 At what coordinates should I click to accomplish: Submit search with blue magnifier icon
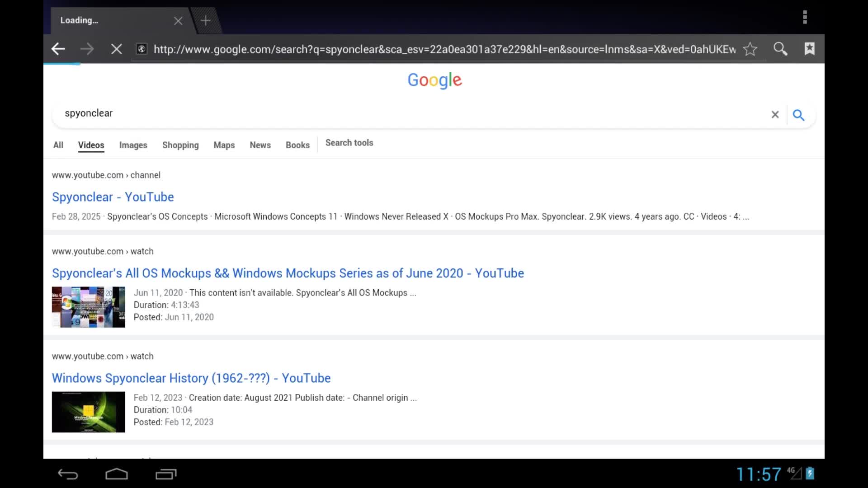[x=799, y=115]
